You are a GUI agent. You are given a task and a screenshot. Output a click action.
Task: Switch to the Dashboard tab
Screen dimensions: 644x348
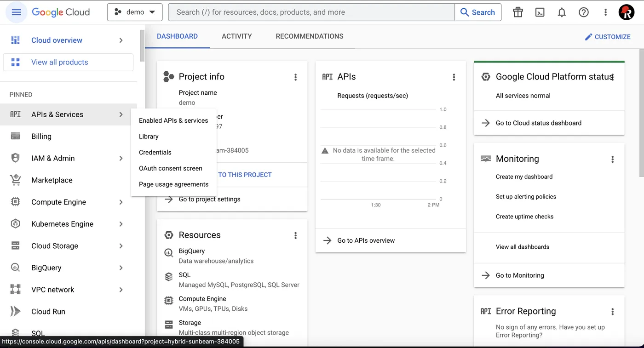coord(177,36)
